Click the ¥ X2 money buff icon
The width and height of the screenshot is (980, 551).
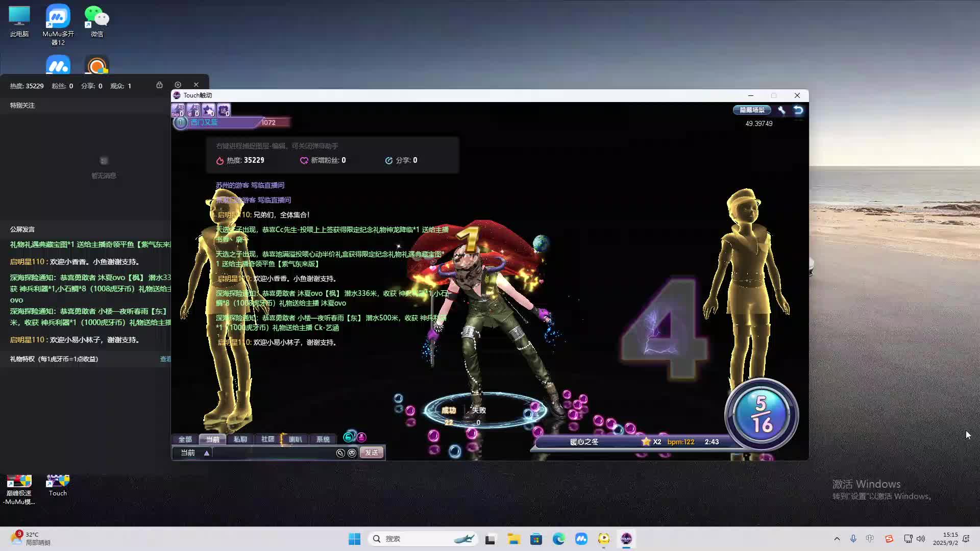tap(193, 110)
